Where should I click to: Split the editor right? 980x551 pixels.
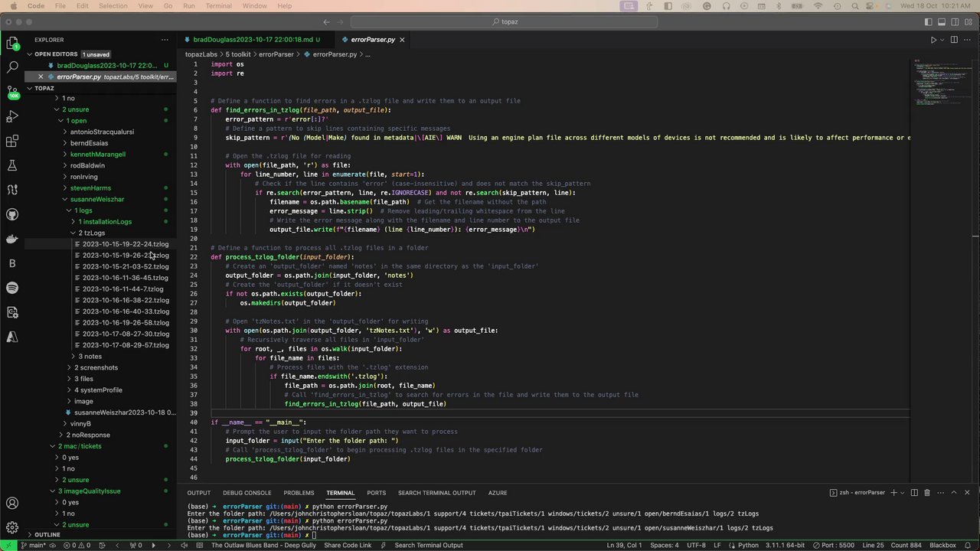(955, 40)
